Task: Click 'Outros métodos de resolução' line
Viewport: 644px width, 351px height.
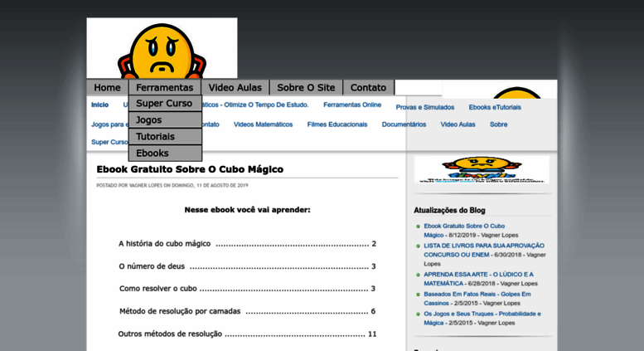Action: click(x=247, y=334)
